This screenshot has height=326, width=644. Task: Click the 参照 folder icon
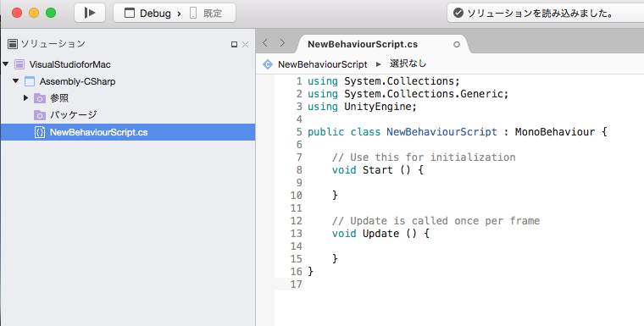(40, 98)
